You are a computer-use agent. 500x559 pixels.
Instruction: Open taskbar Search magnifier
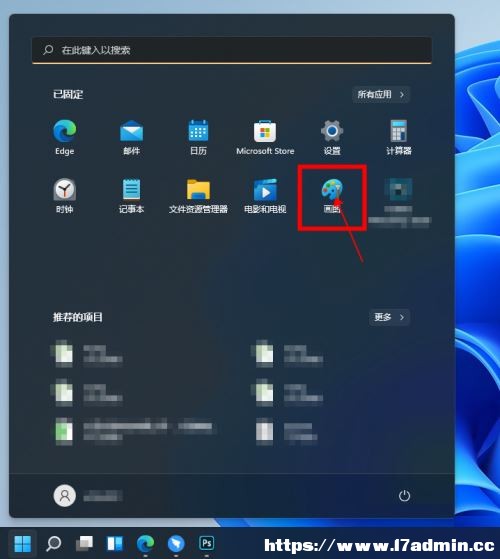click(54, 544)
